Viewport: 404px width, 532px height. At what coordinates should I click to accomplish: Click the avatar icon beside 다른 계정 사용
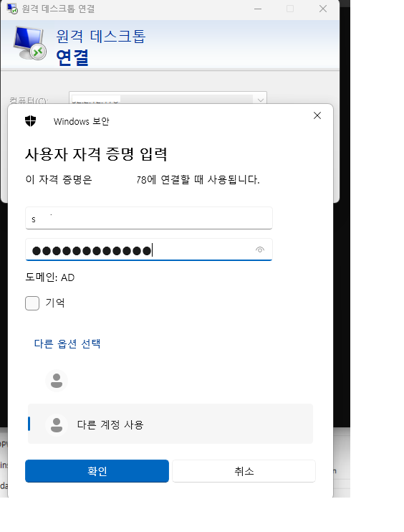[x=57, y=424]
